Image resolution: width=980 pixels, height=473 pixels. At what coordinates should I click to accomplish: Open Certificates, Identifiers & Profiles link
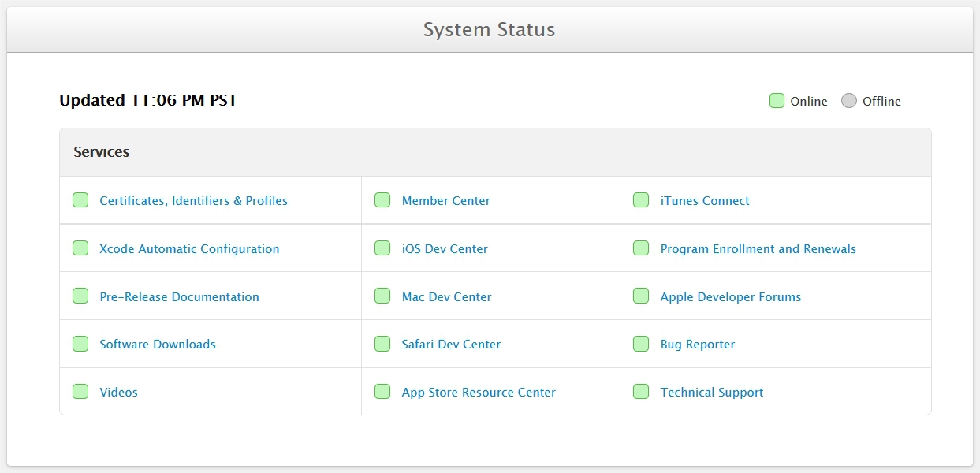tap(193, 200)
